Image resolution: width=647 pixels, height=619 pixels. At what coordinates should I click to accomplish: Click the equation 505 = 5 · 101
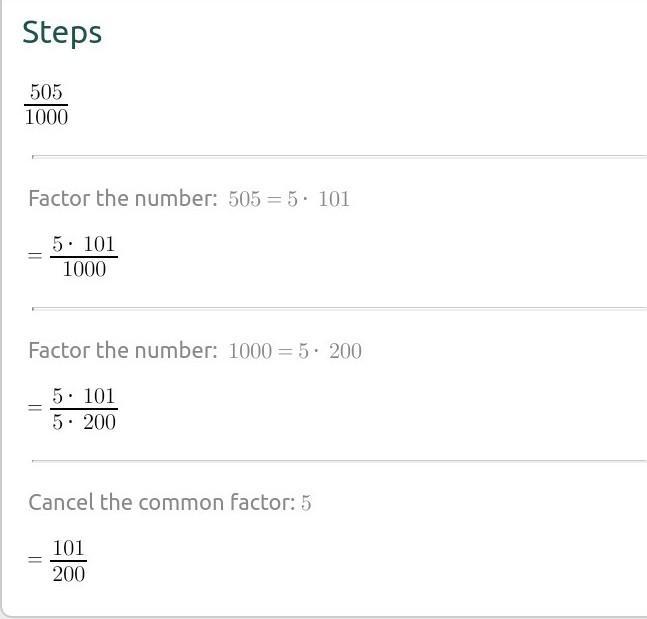coord(289,198)
